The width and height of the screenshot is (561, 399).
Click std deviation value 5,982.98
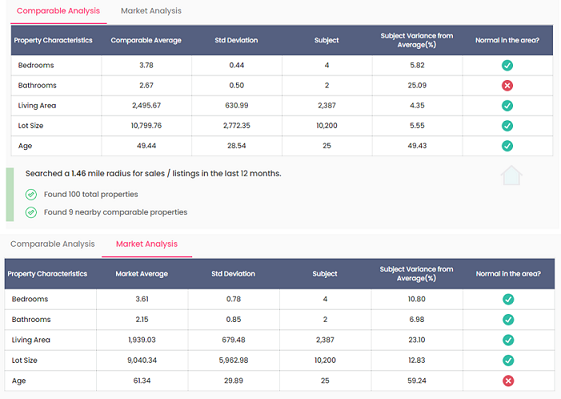[233, 360]
